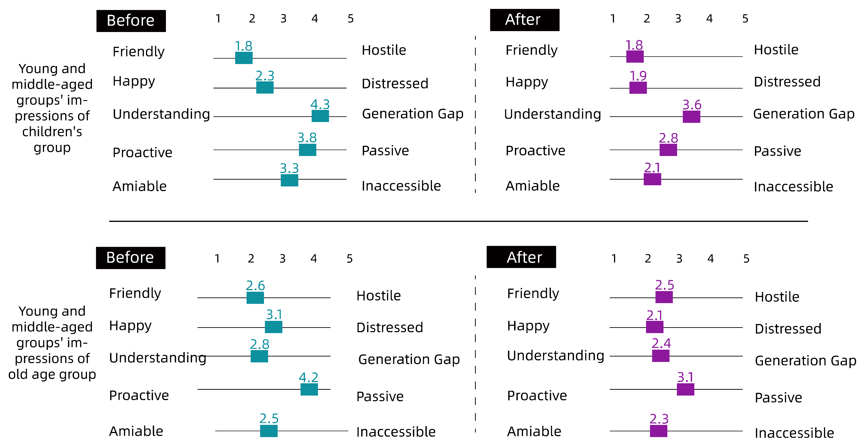The width and height of the screenshot is (868, 448).
Task: Click the teal 2.3 Happy marker
Action: point(264,88)
